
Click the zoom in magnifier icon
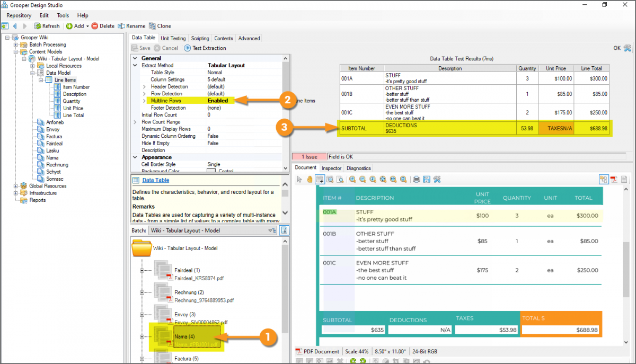tap(352, 180)
